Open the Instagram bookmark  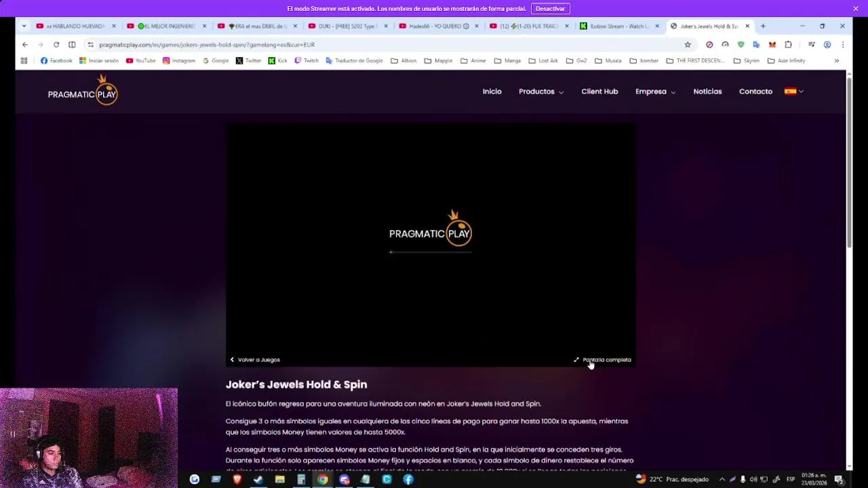click(179, 61)
